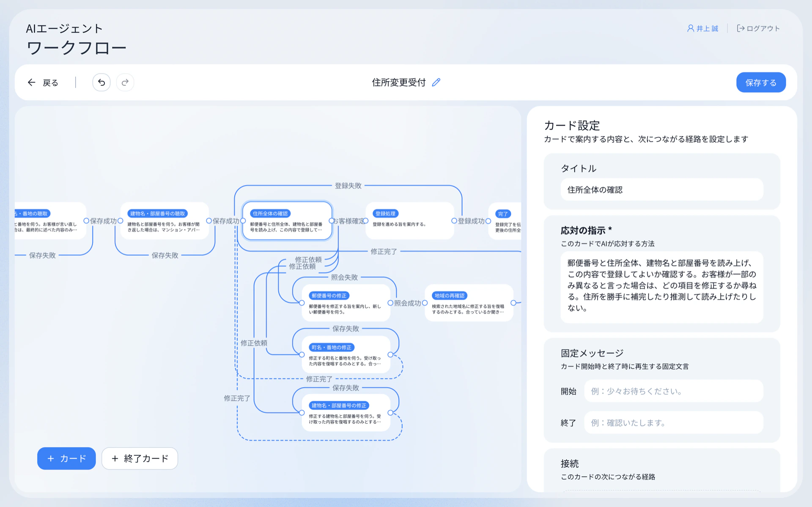Click the input port of 郵便番号の修正 card
This screenshot has width=812, height=507.
(x=302, y=303)
